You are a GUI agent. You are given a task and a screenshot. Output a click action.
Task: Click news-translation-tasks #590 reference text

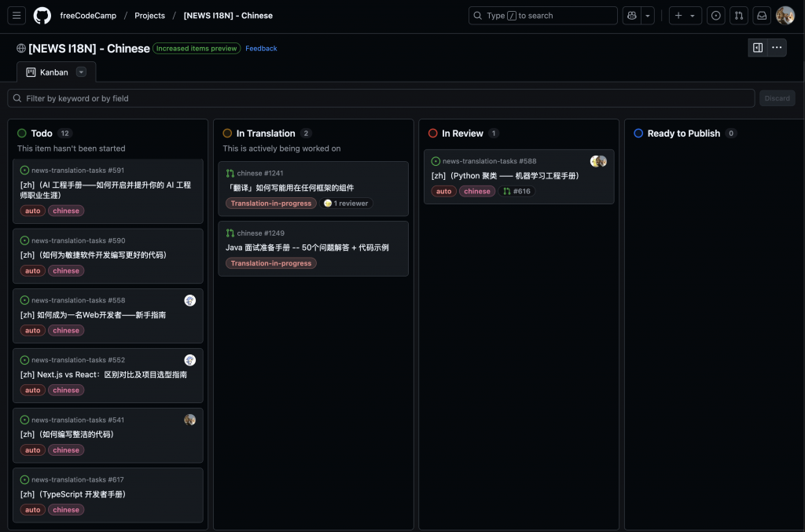click(x=78, y=240)
